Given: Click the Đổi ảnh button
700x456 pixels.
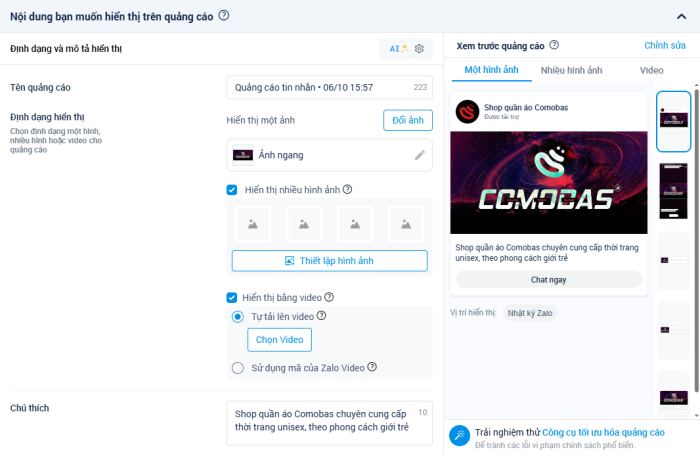Looking at the screenshot, I should coord(408,120).
